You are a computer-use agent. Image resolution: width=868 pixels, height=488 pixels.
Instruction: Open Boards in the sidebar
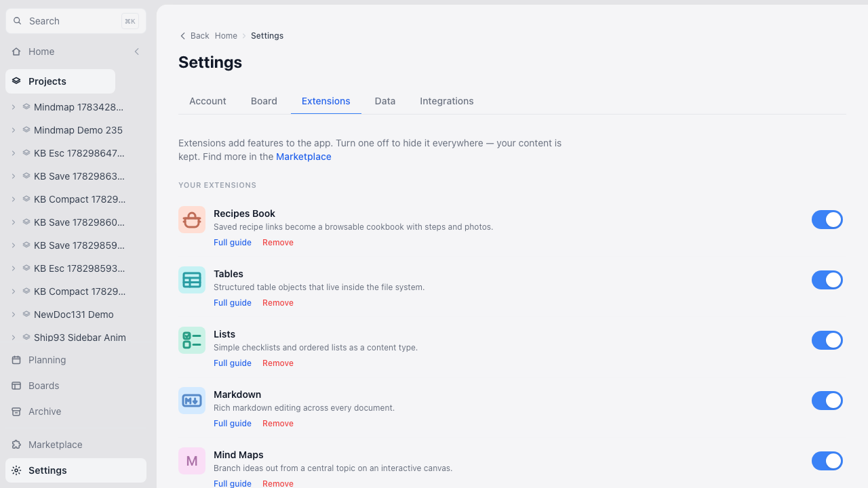76,386
